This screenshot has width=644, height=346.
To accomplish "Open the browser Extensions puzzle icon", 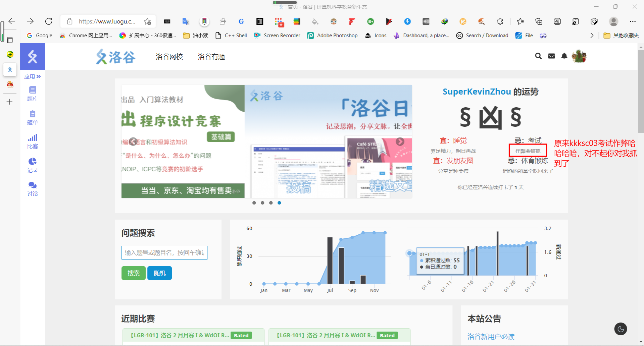I will pyautogui.click(x=500, y=21).
